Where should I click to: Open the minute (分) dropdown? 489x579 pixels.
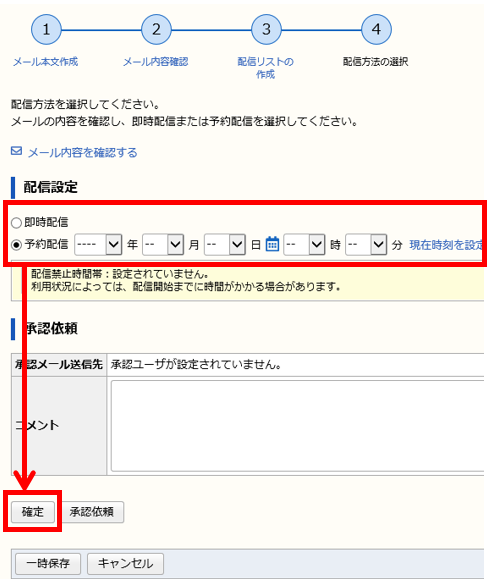[x=366, y=244]
